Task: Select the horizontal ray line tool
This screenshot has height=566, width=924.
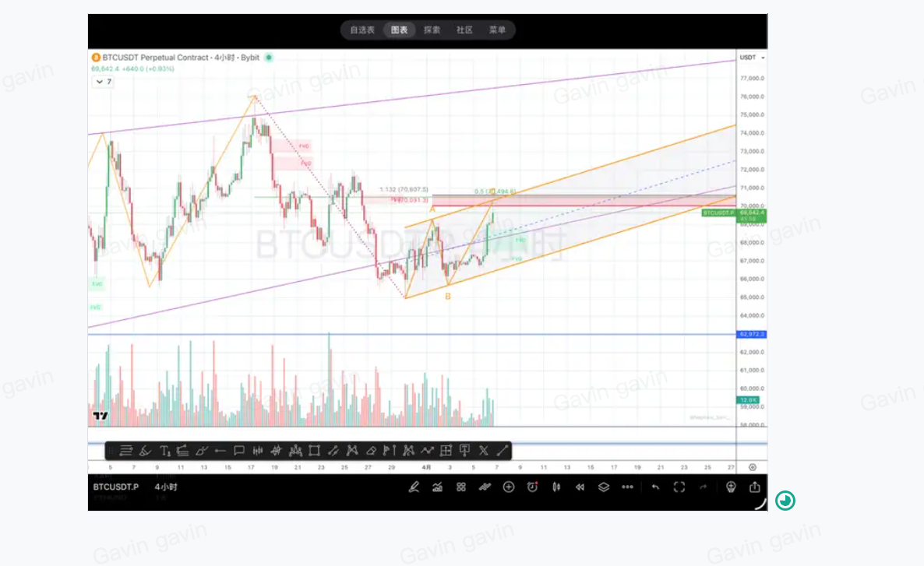Action: pos(220,451)
